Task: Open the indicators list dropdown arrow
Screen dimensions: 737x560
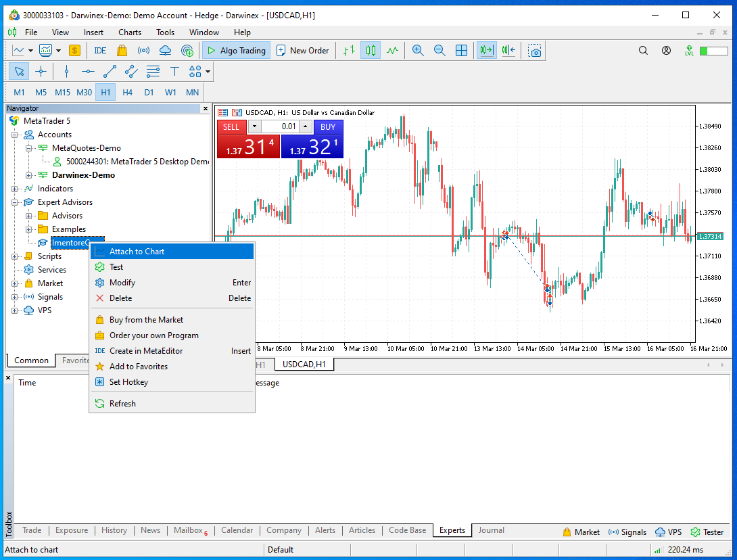Action: (x=59, y=50)
